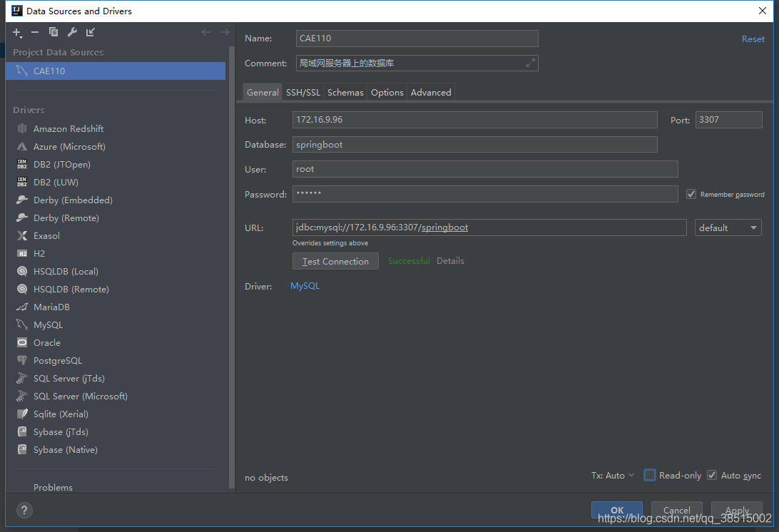This screenshot has width=779, height=532.
Task: Open the Problems entry in sidebar
Action: pos(54,487)
